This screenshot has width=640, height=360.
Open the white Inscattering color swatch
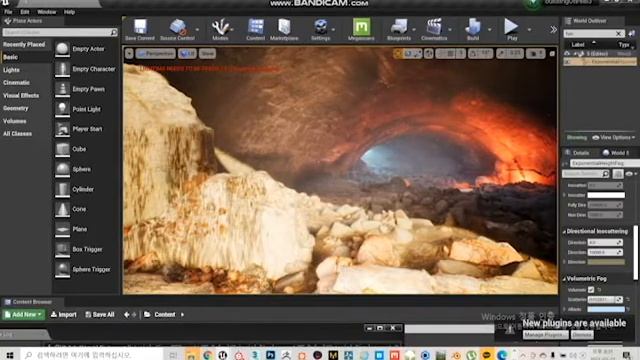(x=606, y=195)
